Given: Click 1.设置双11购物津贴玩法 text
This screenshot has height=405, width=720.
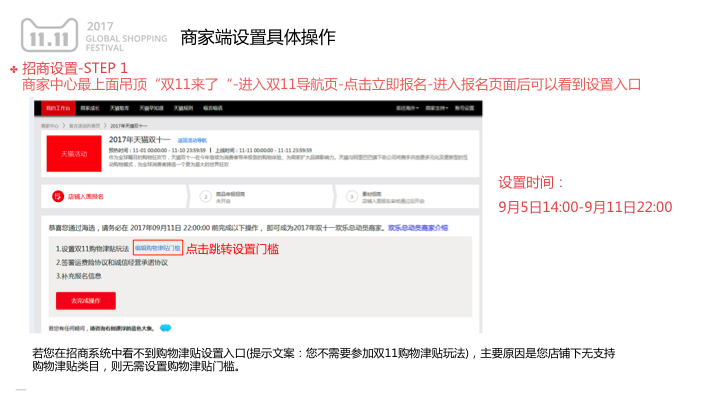Looking at the screenshot, I should (x=92, y=249).
